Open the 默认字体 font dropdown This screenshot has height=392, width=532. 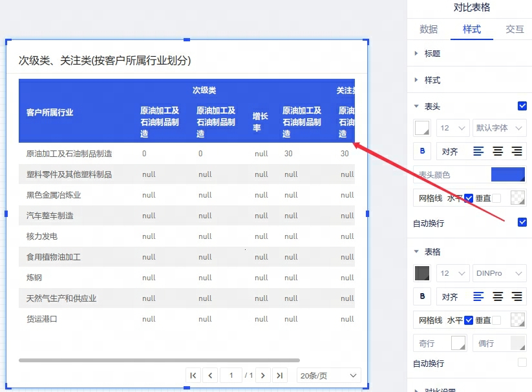[499, 128]
